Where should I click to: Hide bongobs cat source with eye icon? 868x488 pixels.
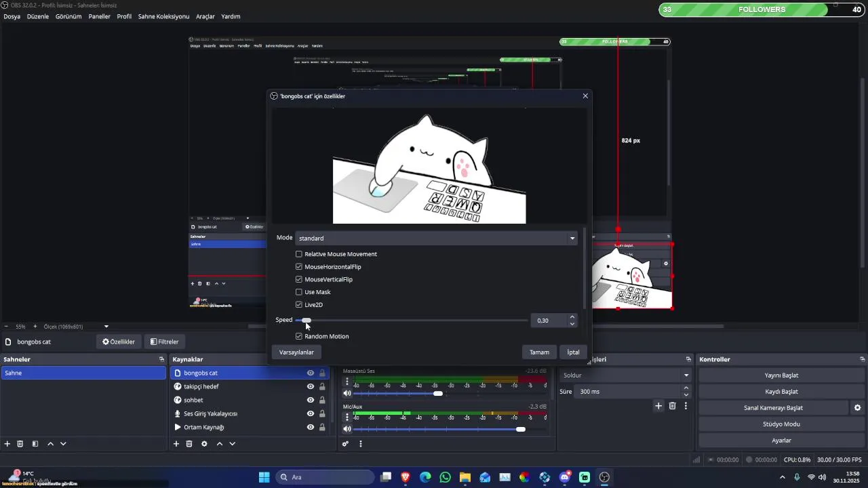(x=311, y=373)
